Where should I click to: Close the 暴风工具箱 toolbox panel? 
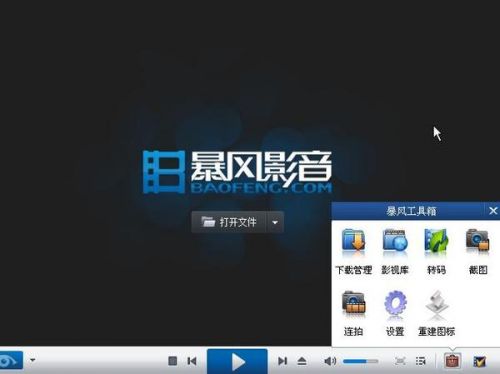493,211
